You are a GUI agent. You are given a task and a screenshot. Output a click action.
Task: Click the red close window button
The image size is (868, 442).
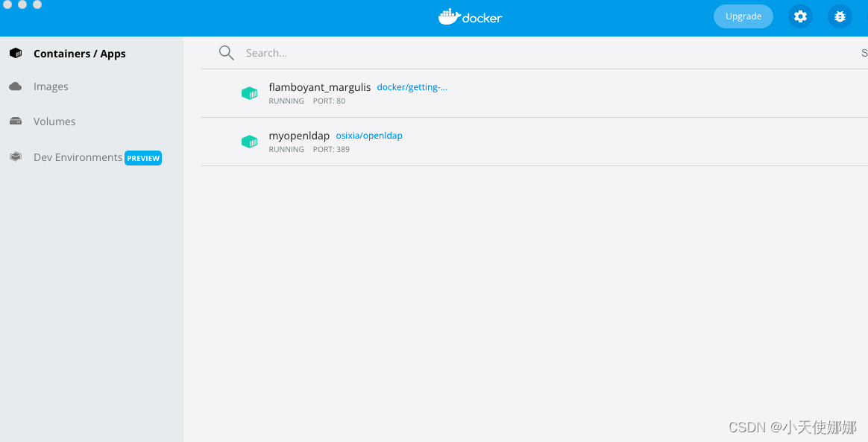7,4
